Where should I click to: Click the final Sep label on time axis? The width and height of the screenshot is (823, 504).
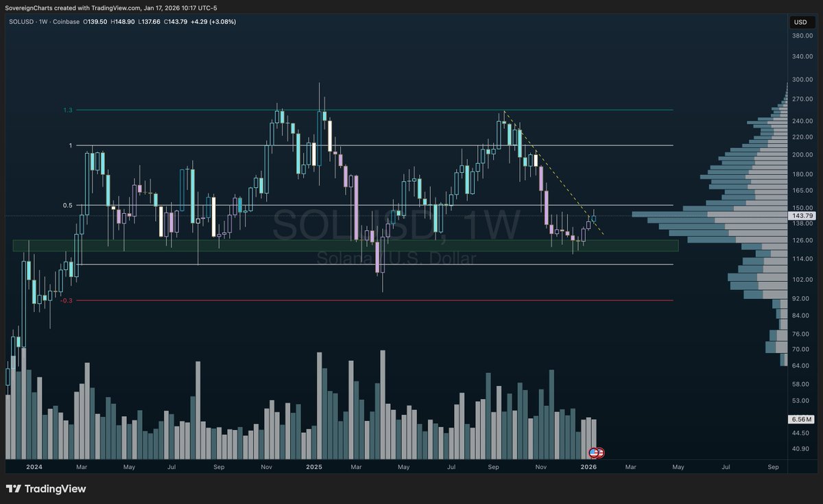774,467
